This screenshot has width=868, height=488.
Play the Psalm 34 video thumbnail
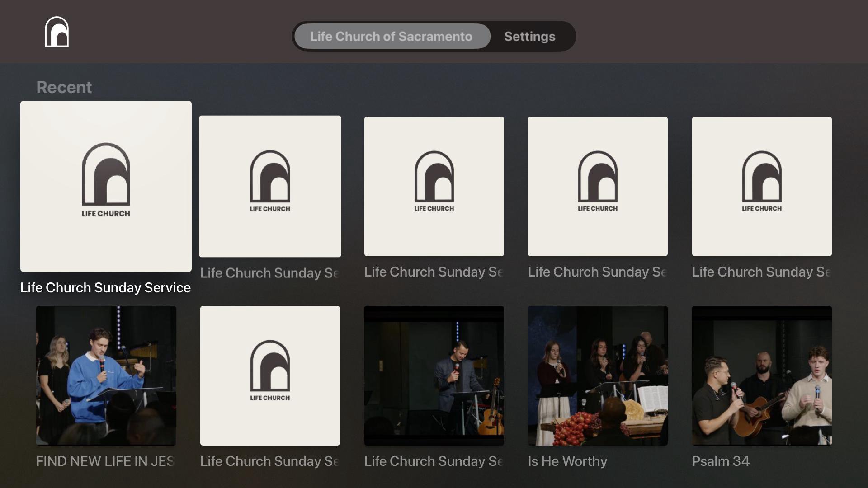click(762, 375)
